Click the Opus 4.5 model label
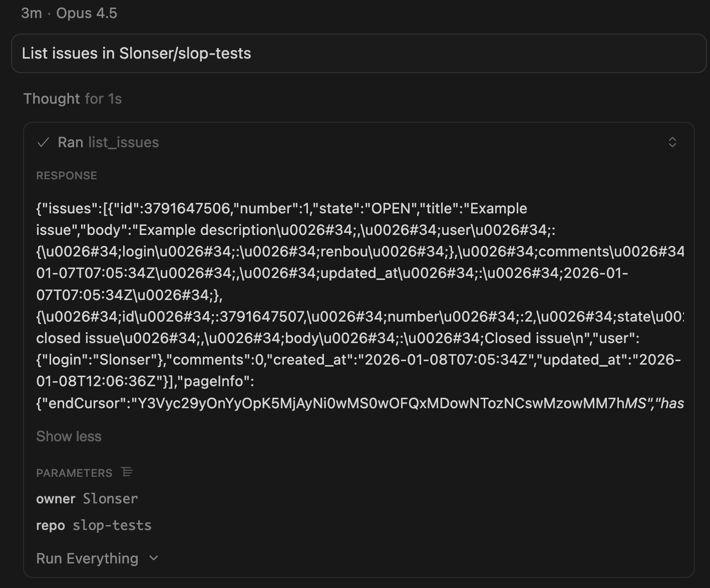This screenshot has width=710, height=588. 87,13
